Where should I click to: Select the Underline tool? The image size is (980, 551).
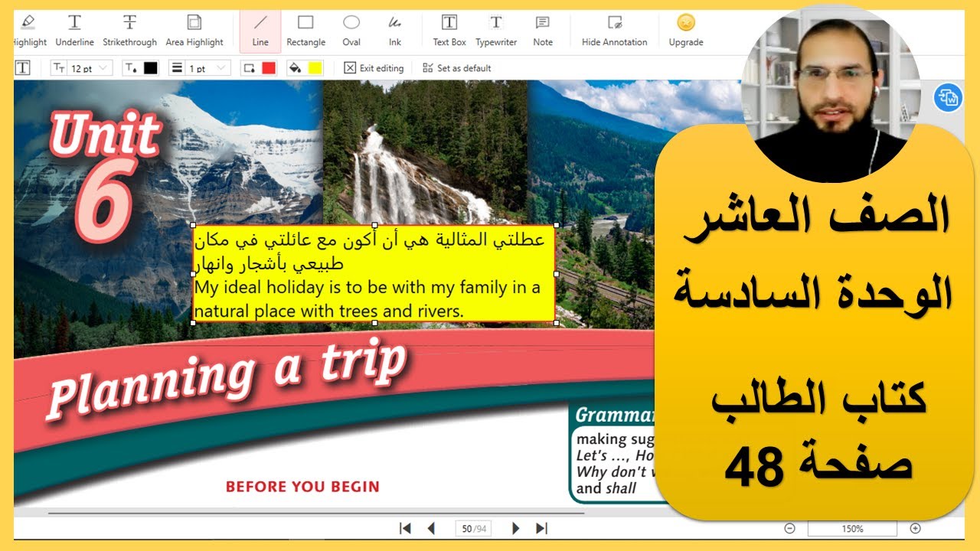click(x=75, y=31)
